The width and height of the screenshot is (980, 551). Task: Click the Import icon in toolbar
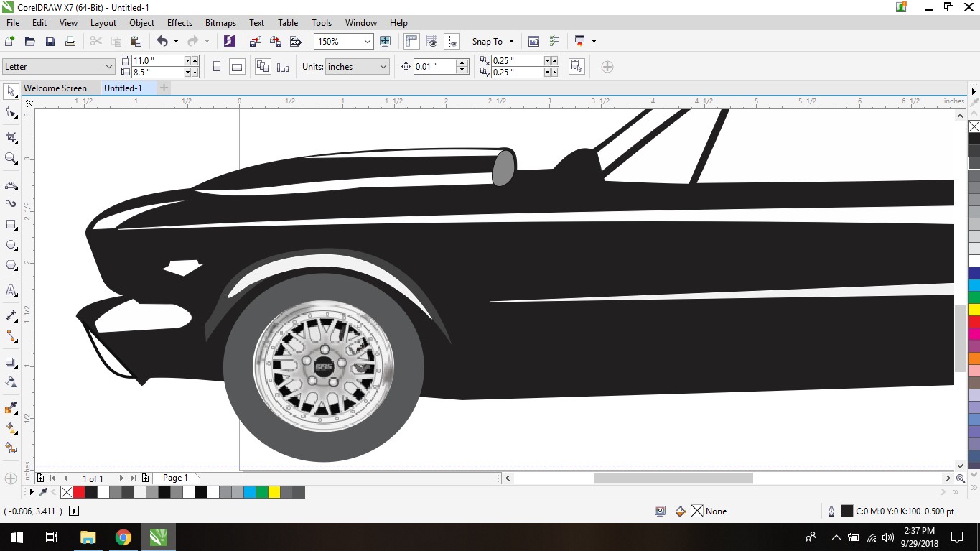point(256,42)
